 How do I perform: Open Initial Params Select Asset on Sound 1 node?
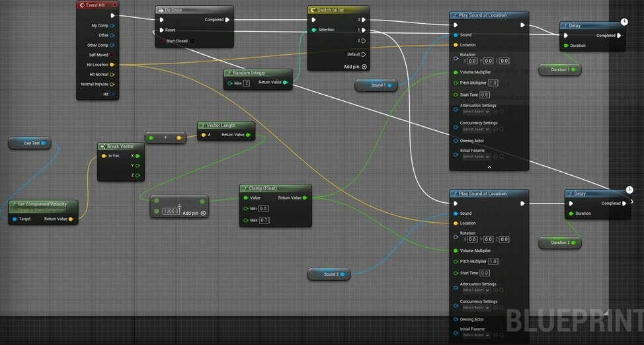[x=476, y=157]
